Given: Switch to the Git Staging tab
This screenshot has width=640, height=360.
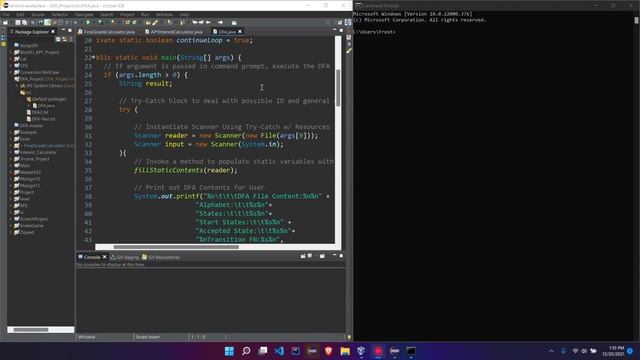Looking at the screenshot, I should [x=125, y=257].
